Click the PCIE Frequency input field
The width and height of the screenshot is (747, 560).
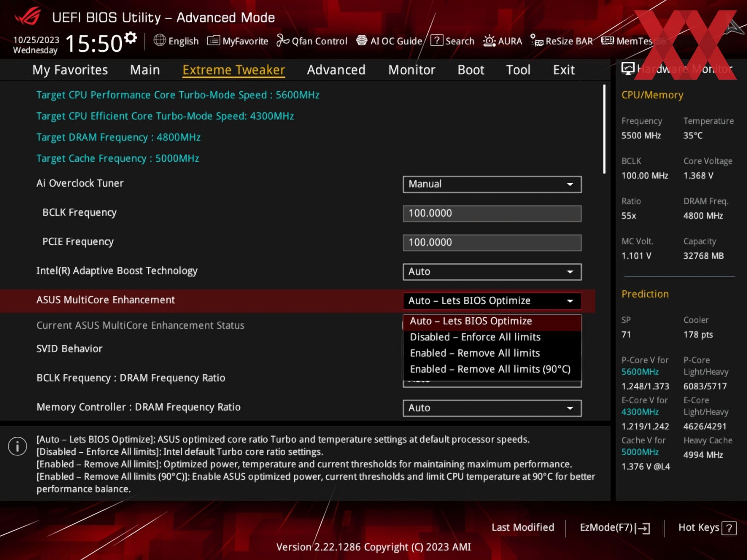(x=492, y=242)
